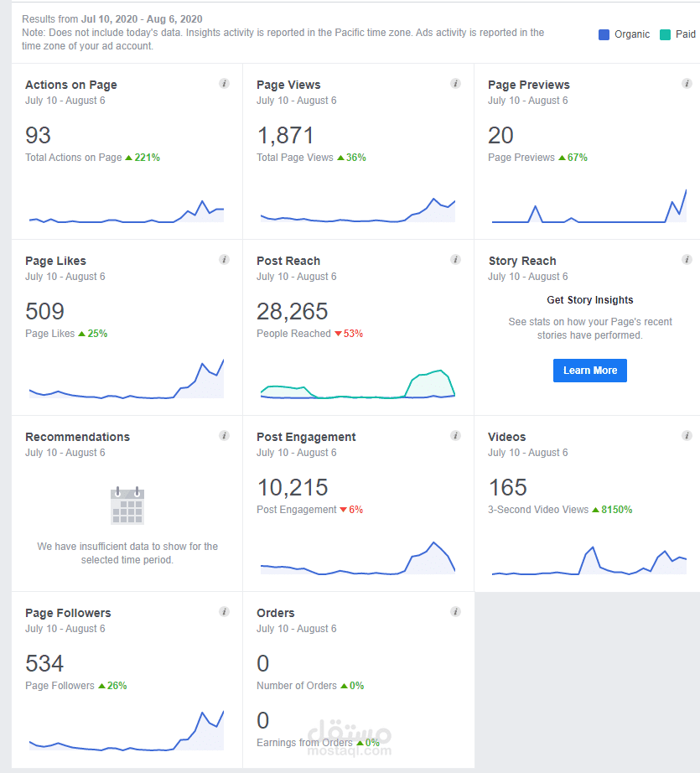Click the Post Engagement line chart
The width and height of the screenshot is (700, 773).
pos(358,558)
